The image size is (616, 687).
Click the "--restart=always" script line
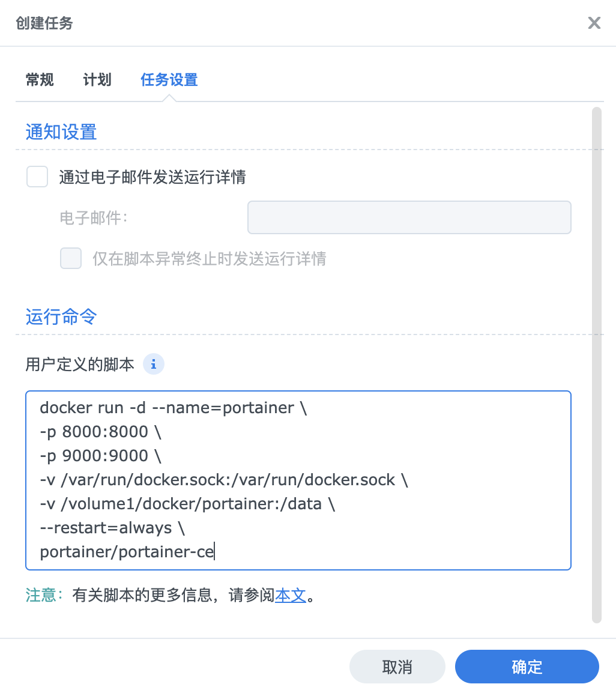113,528
